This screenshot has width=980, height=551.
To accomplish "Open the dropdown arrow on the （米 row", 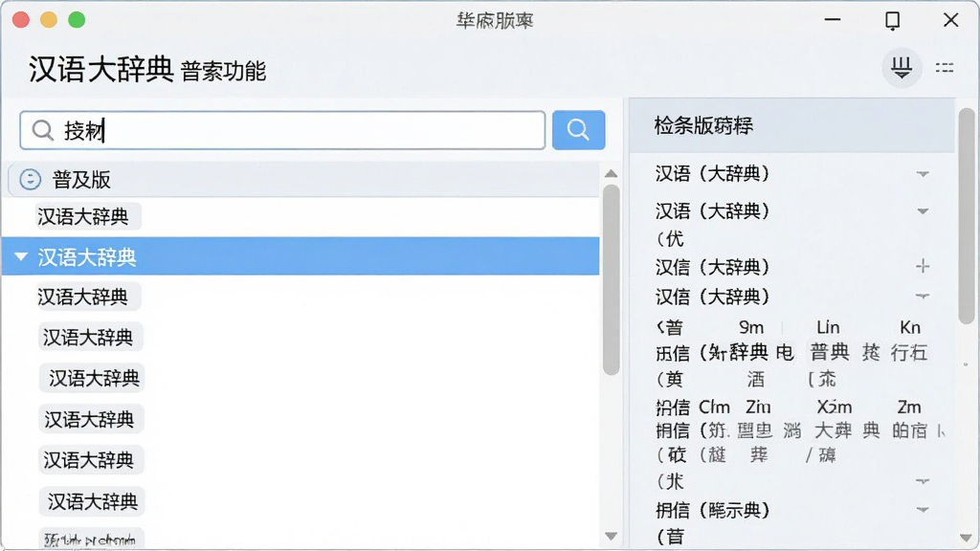I will tap(923, 481).
